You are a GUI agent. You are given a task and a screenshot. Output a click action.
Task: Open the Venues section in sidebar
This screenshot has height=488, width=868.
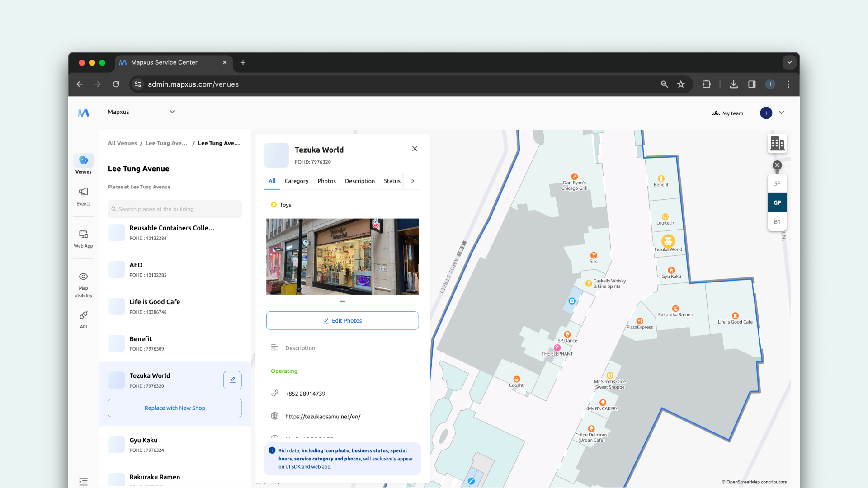83,164
